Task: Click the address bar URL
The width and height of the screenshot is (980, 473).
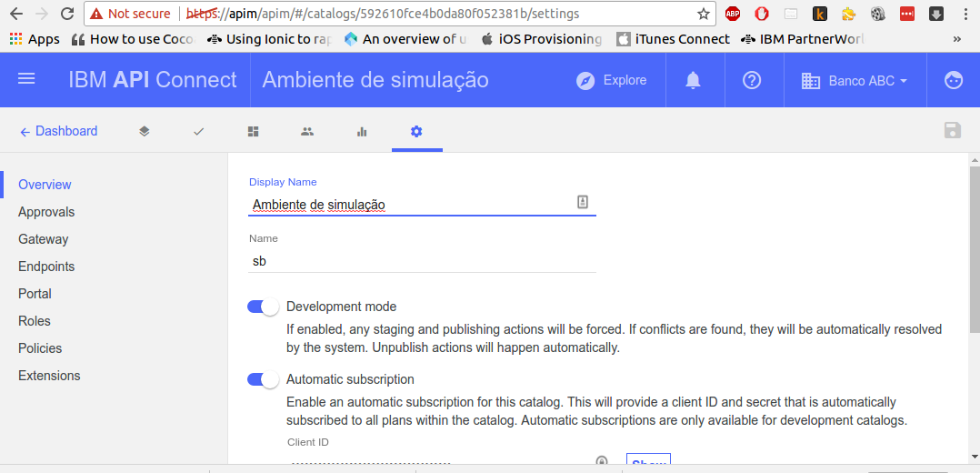Action: click(383, 14)
